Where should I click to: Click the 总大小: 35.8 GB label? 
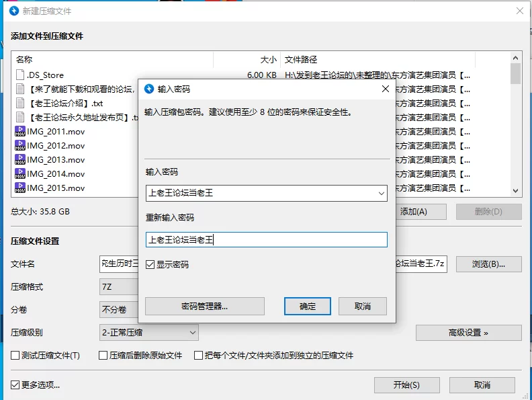click(x=40, y=212)
